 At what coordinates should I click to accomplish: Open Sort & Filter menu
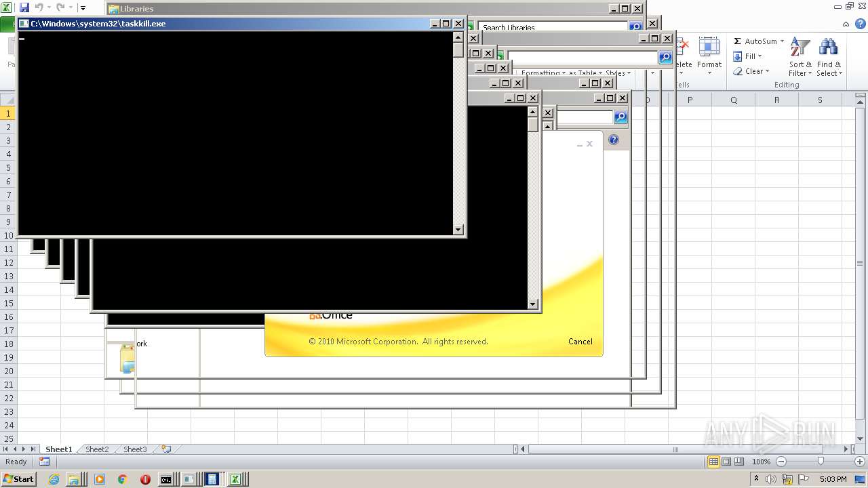[800, 58]
